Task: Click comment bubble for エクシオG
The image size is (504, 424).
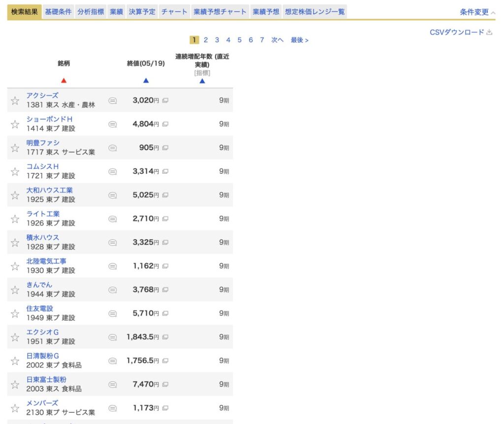Action: 113,337
